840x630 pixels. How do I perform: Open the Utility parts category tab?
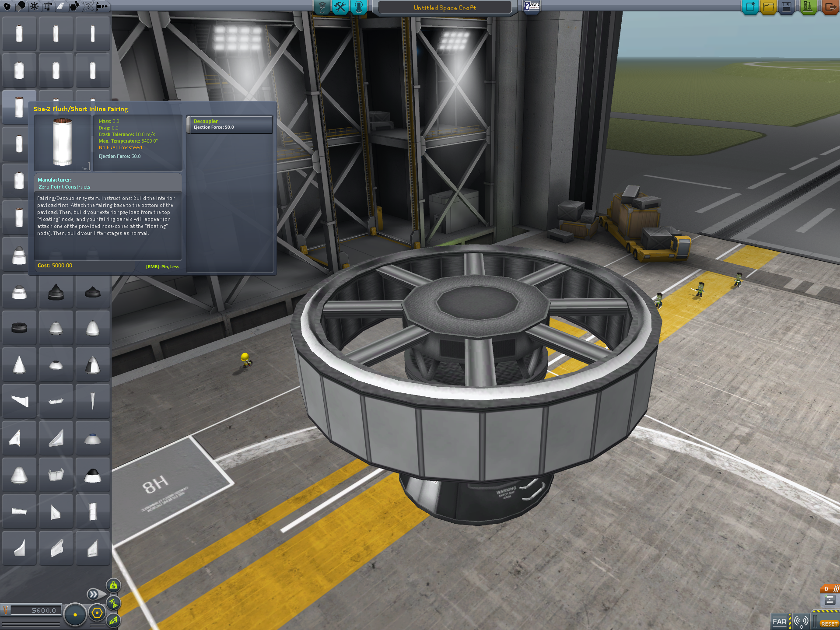coord(75,6)
